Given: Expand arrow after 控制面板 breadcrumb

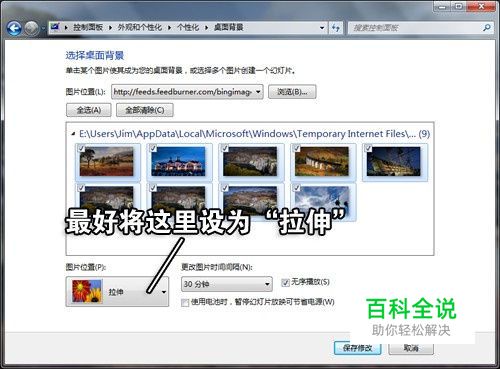Looking at the screenshot, I should (x=110, y=28).
